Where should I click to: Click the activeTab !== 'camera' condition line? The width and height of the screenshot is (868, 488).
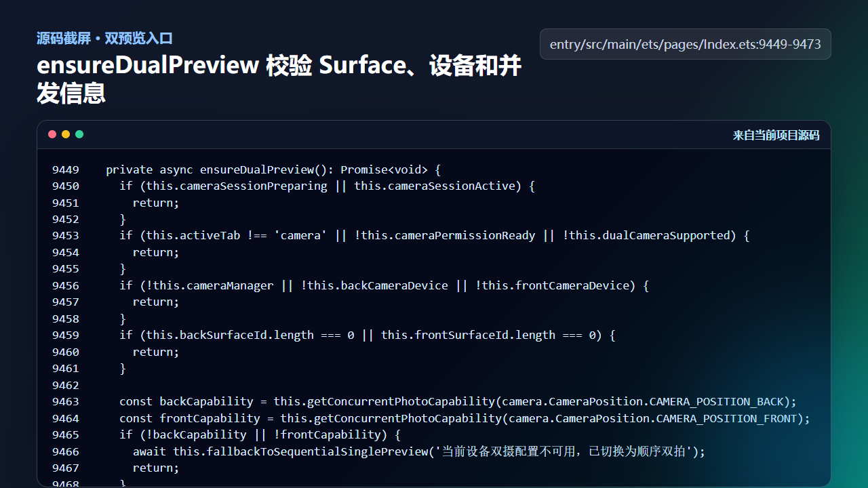pos(434,235)
